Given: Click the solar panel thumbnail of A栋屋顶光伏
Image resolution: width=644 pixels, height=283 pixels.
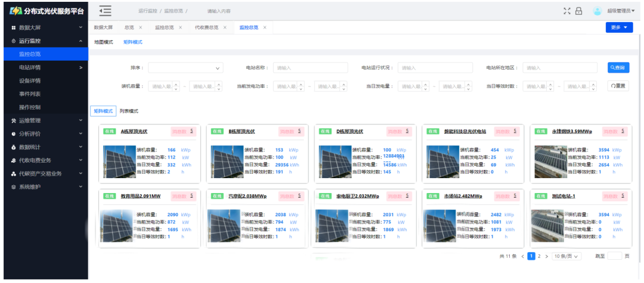Looking at the screenshot, I should 119,161.
